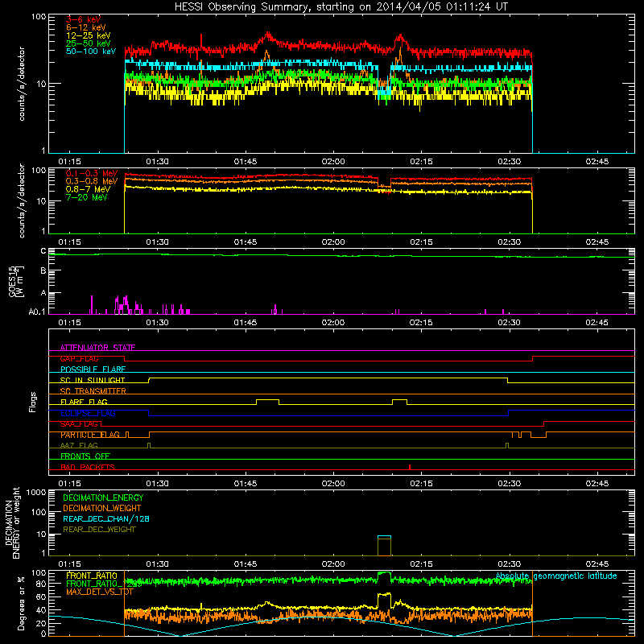Select the ATTENUATOR_STATE flag label

[x=97, y=348]
